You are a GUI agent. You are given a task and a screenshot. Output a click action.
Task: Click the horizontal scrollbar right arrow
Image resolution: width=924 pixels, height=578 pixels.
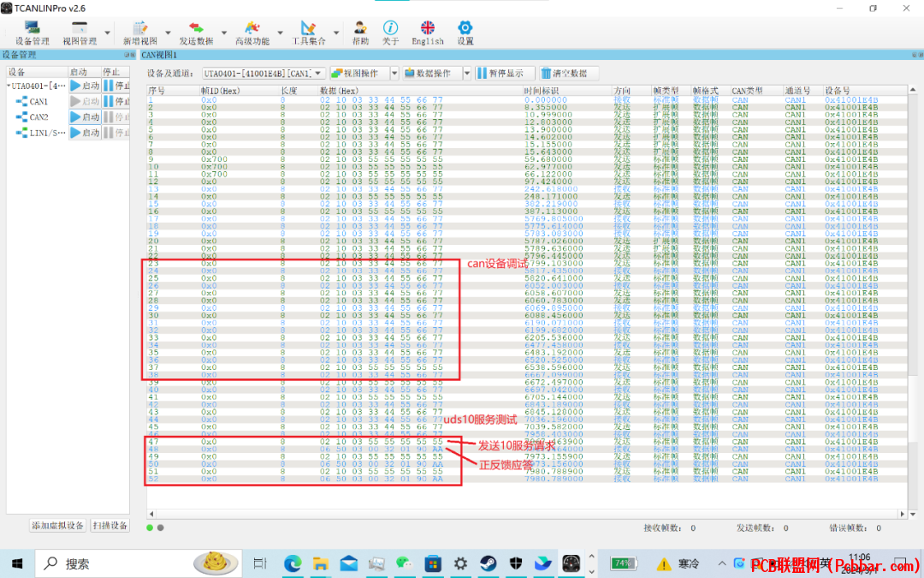903,514
